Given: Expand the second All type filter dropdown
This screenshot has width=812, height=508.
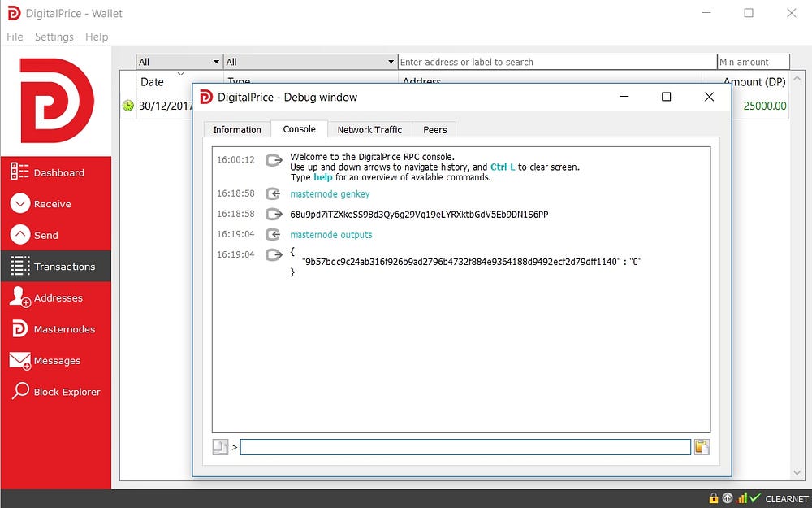Looking at the screenshot, I should [x=311, y=62].
